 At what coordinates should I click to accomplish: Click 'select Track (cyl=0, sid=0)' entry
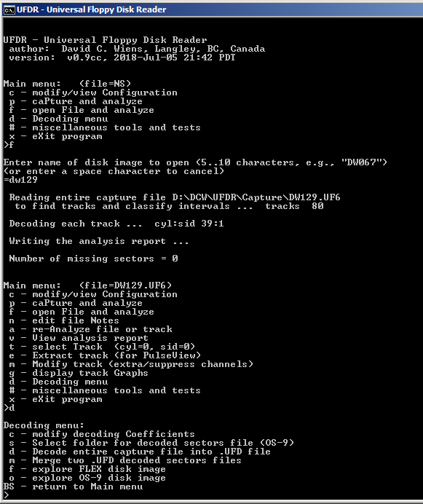point(102,347)
